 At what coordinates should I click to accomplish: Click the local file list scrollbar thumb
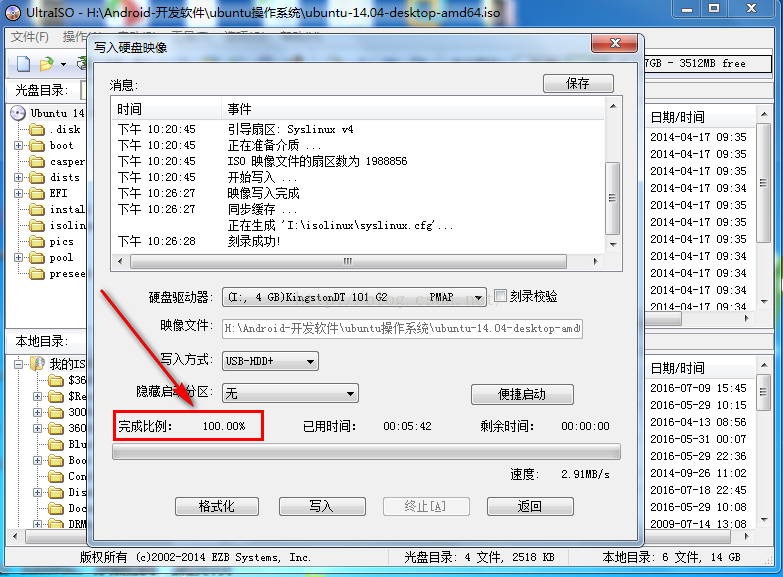[x=763, y=392]
